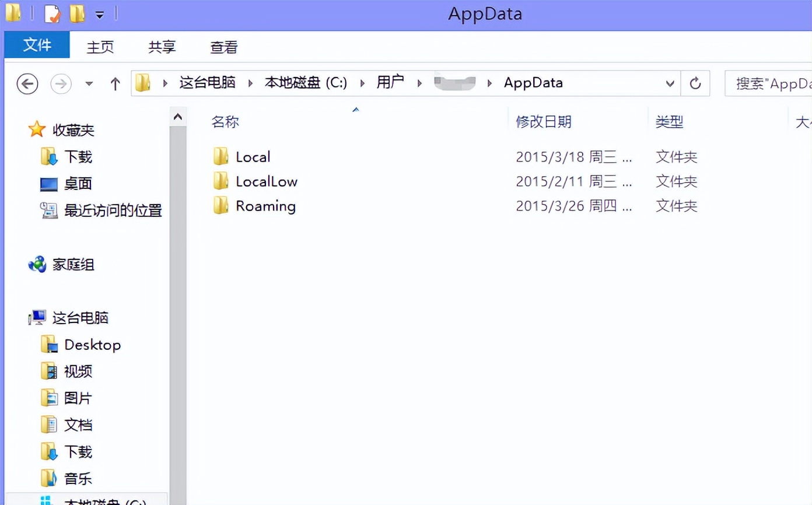The height and width of the screenshot is (505, 812).
Task: Switch to the 共享 ribbon tab
Action: [162, 47]
